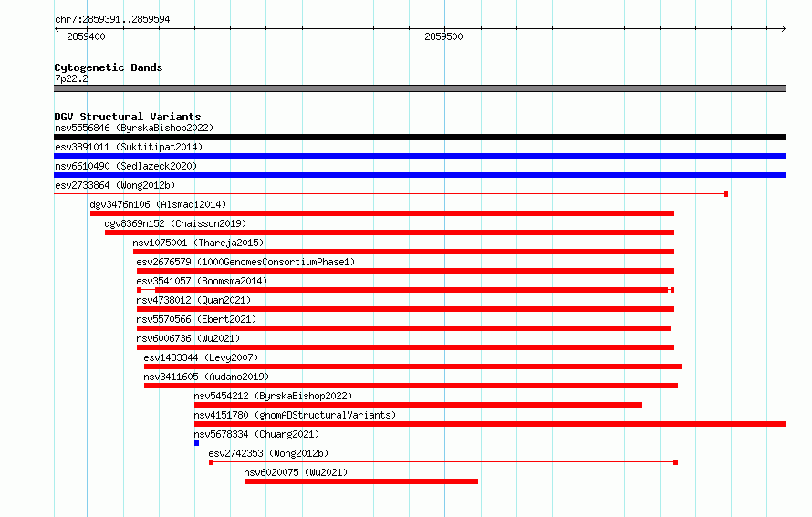Click the red bar of esv1433344
Screen dimensions: 812x517
point(412,367)
